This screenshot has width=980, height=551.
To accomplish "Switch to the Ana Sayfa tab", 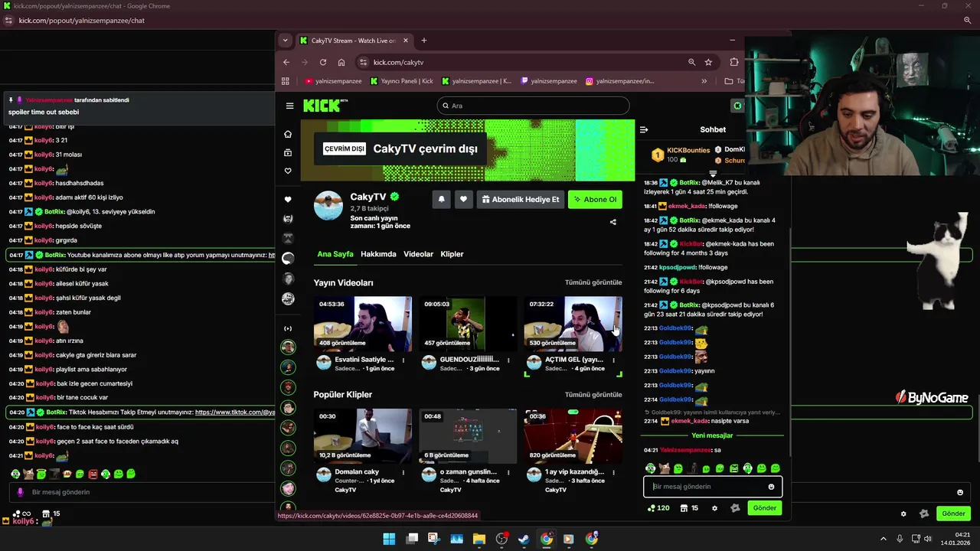I will click(335, 254).
